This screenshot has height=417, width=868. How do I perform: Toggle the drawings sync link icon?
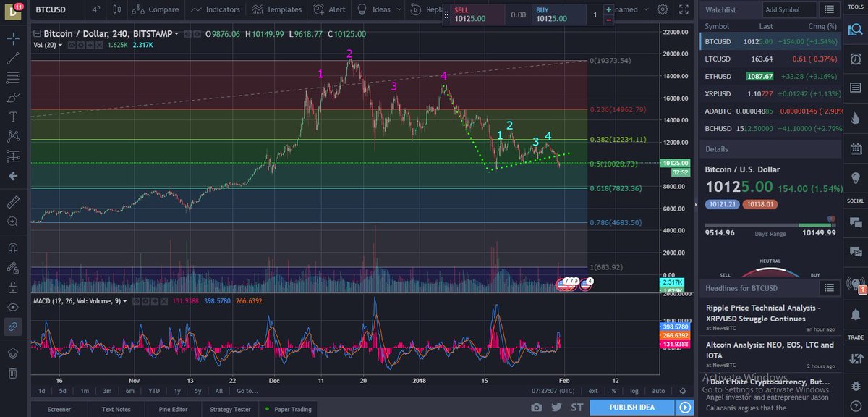click(12, 327)
